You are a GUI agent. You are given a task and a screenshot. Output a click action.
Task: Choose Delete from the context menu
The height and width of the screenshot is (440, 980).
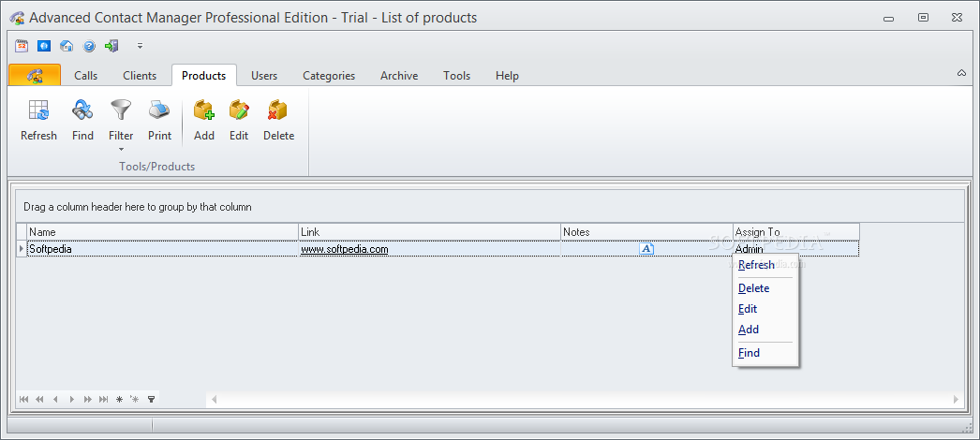coord(754,288)
